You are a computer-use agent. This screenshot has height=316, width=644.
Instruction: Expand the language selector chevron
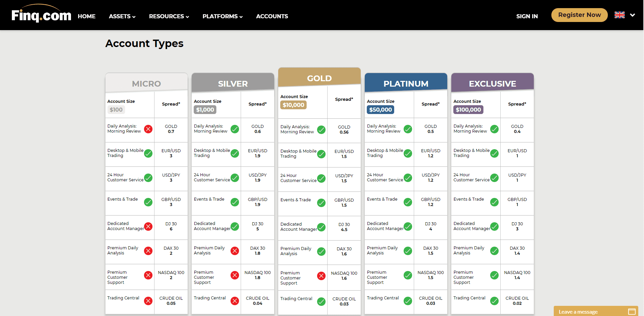coord(633,15)
